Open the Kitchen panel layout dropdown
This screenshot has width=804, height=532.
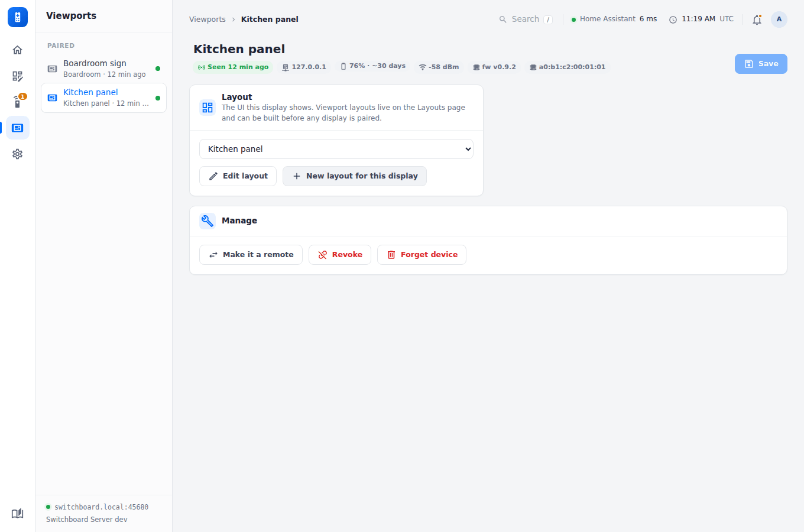click(x=336, y=149)
